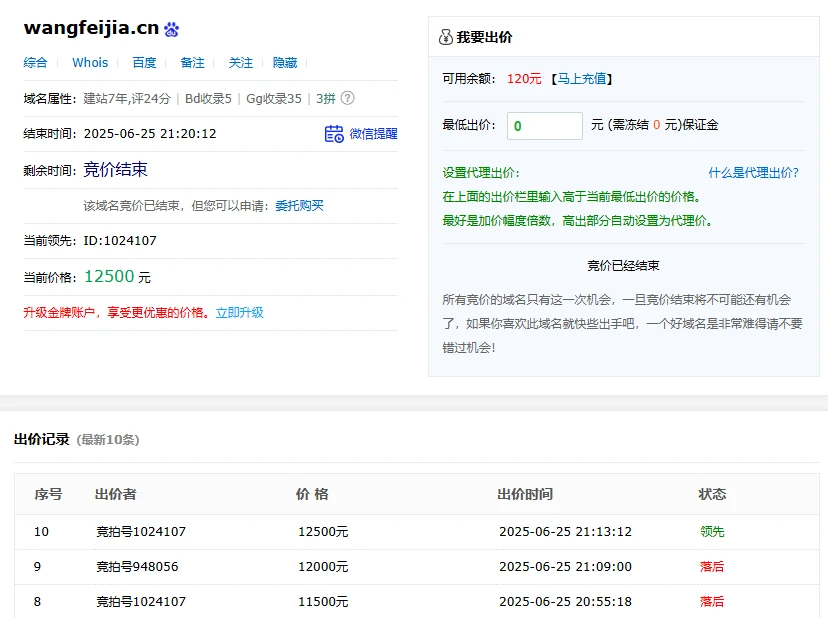Viewport: 828px width, 618px height.
Task: Click the 微信提醒 link
Action: coord(373,134)
